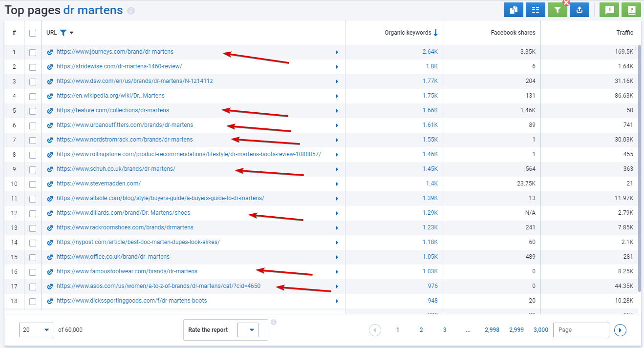Click the export upload icon button
This screenshot has width=644, height=348.
point(580,10)
